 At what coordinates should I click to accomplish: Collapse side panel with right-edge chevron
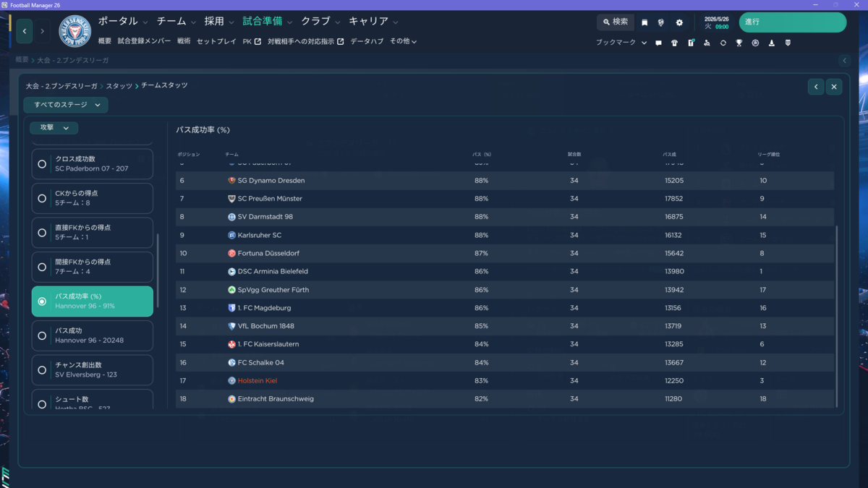pyautogui.click(x=844, y=61)
